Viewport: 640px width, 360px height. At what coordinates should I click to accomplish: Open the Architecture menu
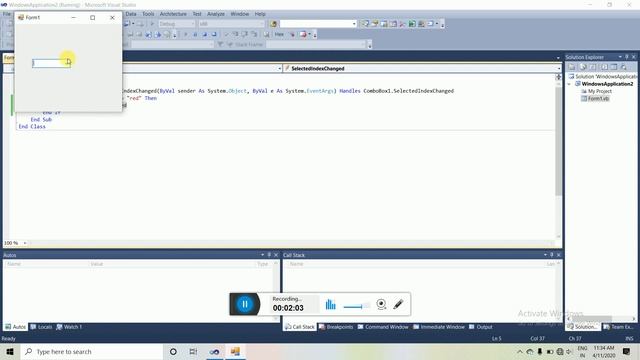[173, 14]
